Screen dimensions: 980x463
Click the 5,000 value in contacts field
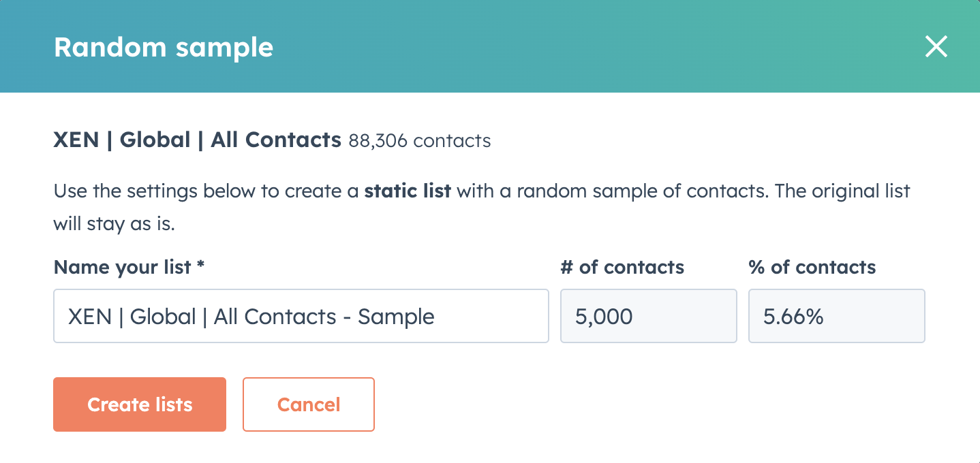[604, 317]
